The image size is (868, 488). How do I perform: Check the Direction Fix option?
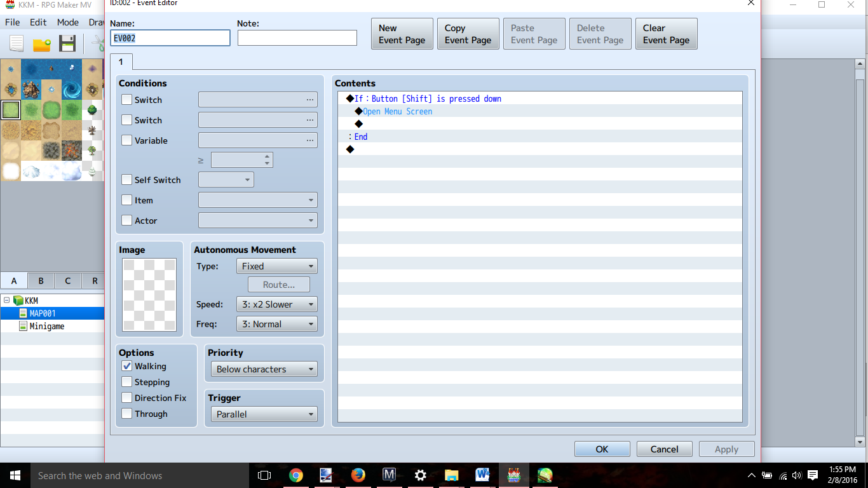point(127,398)
